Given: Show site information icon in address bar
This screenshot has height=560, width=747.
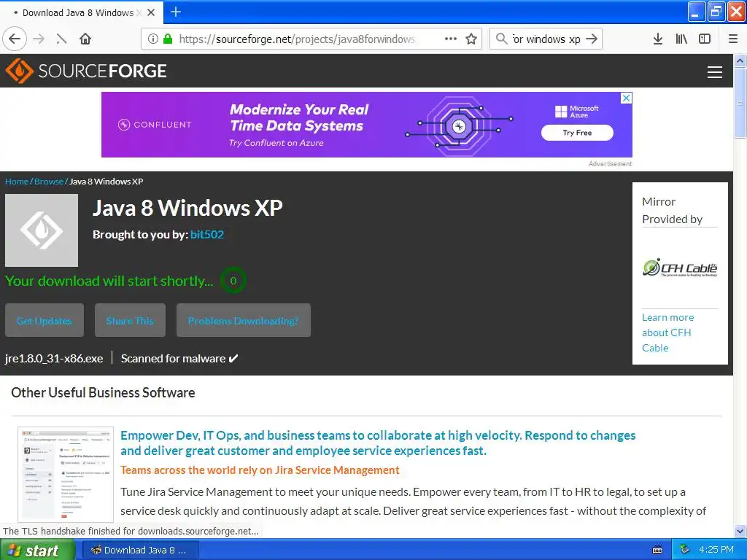Looking at the screenshot, I should coord(153,39).
